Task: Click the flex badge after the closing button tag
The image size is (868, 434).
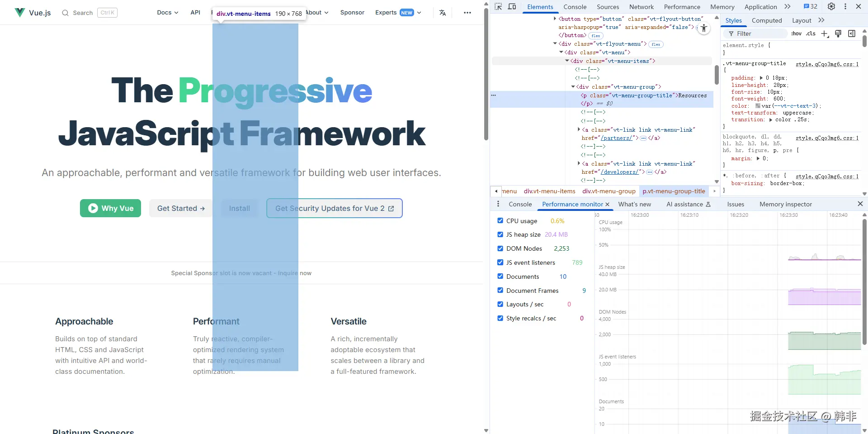Action: [x=596, y=36]
